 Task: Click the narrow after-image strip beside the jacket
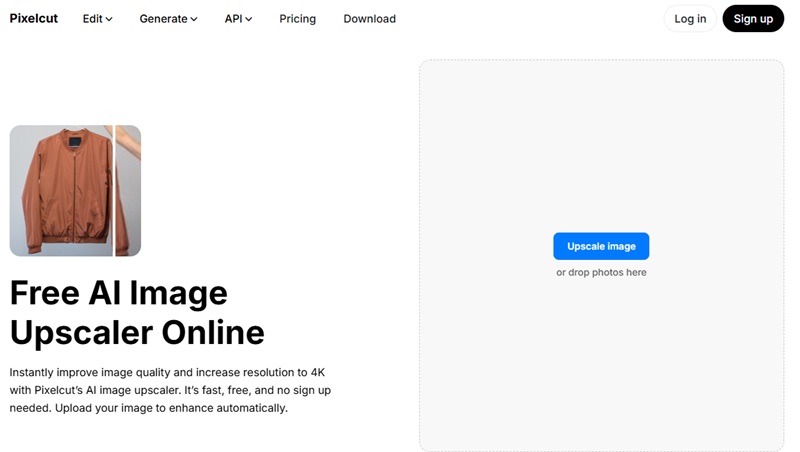coord(128,190)
